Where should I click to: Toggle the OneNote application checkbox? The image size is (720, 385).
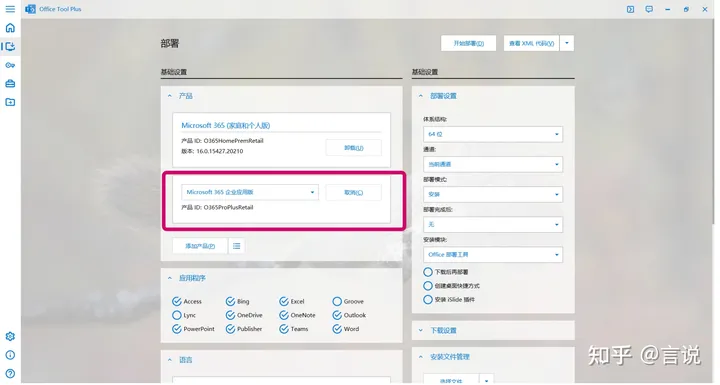click(284, 315)
